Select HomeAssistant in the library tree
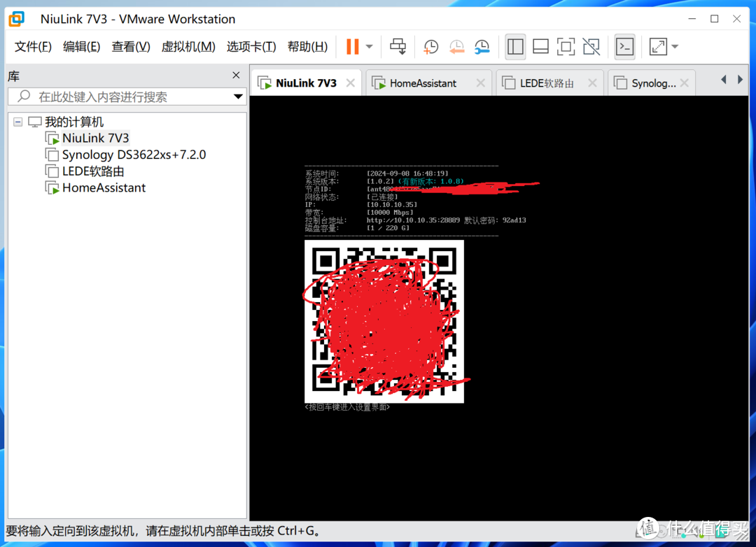The width and height of the screenshot is (756, 547). 104,188
